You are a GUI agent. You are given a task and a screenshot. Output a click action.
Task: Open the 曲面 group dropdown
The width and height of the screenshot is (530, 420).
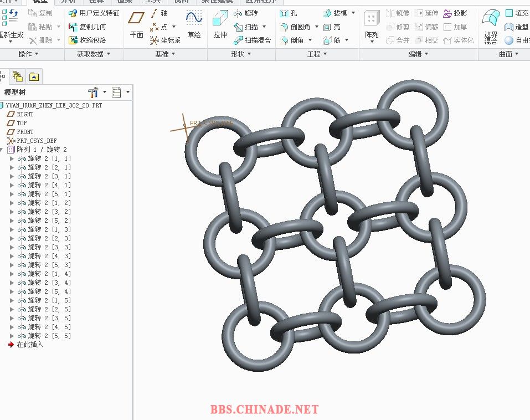tap(509, 54)
